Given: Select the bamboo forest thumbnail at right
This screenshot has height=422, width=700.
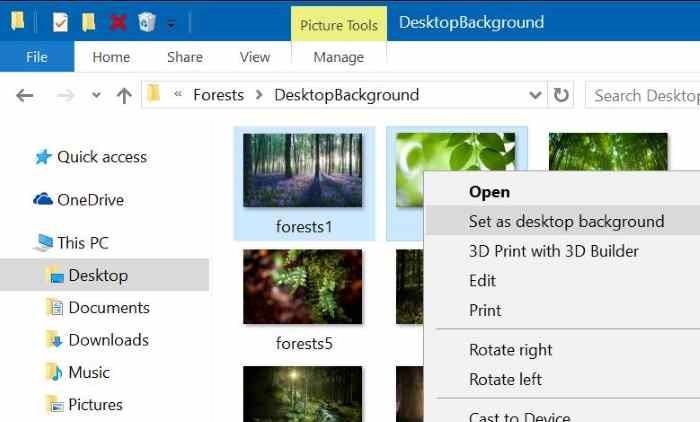Looking at the screenshot, I should pyautogui.click(x=608, y=151).
